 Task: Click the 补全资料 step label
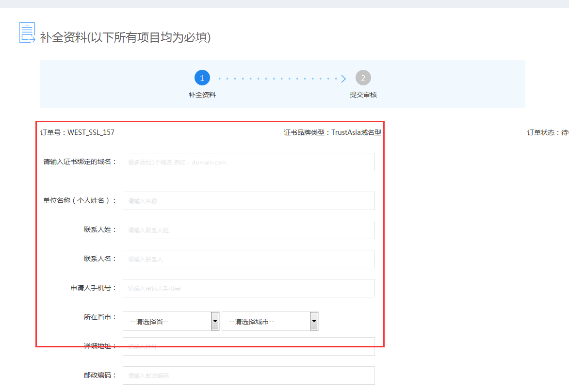202,95
